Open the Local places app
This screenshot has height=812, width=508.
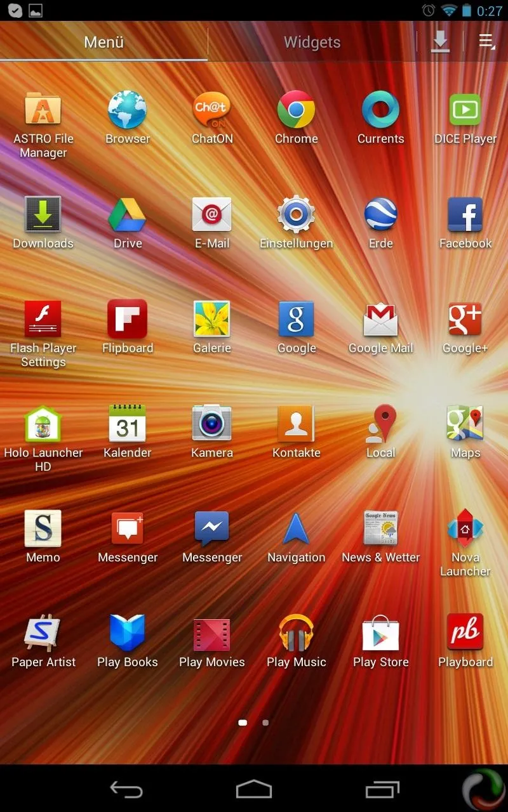pos(381,431)
